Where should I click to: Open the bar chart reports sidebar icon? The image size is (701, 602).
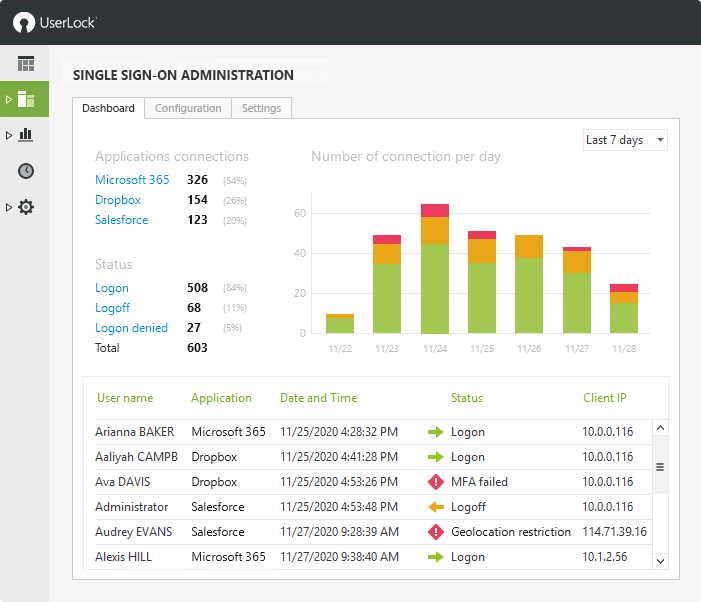(x=26, y=135)
